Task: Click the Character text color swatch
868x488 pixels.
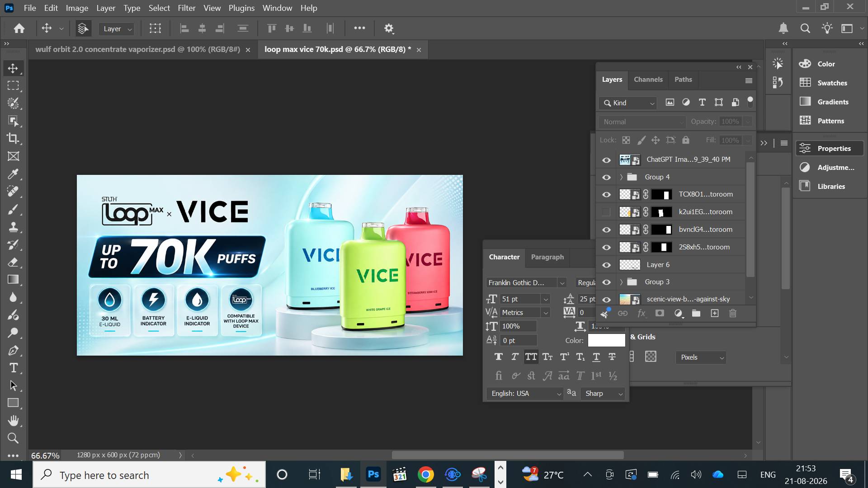Action: 606,340
